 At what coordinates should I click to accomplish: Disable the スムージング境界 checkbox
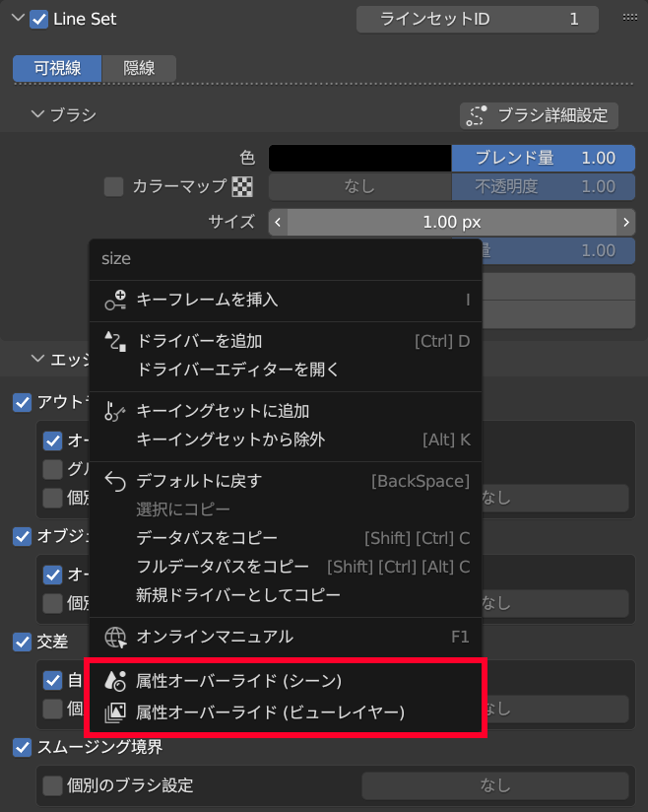coord(22,747)
